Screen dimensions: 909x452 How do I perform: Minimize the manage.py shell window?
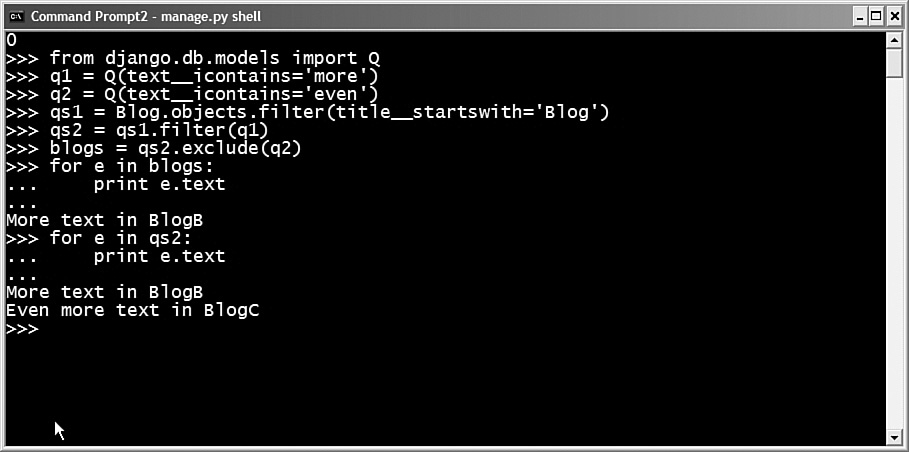click(x=861, y=17)
